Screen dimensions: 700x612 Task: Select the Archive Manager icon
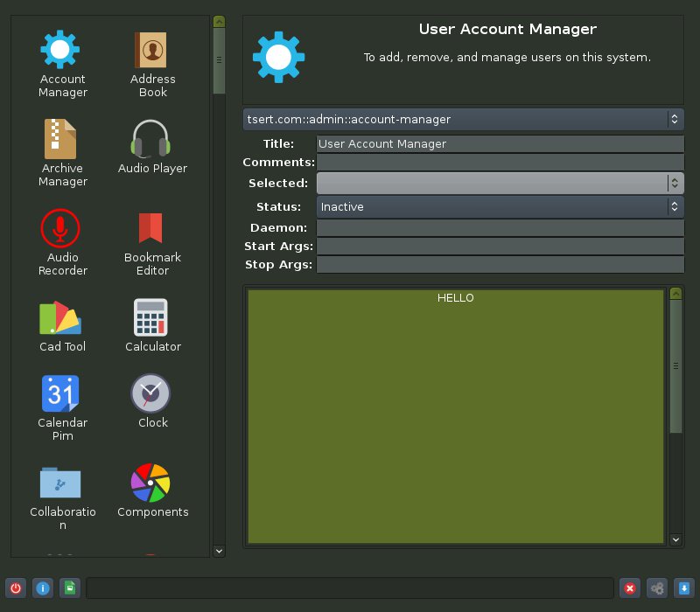[62, 139]
